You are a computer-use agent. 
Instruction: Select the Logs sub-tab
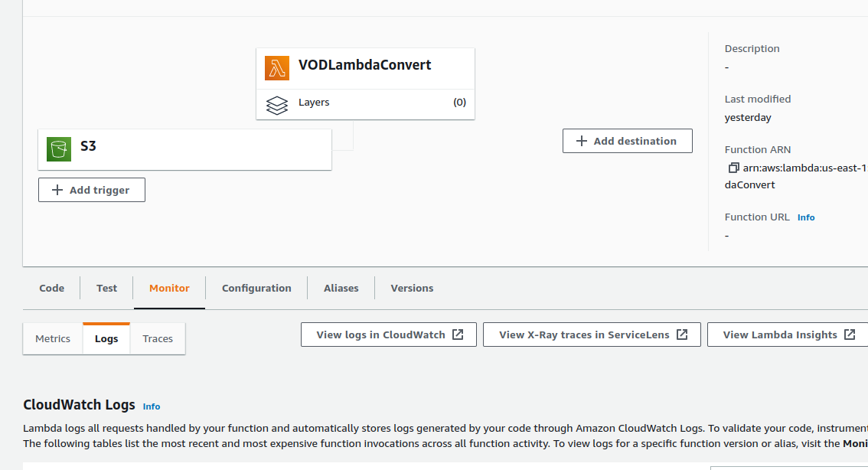106,339
